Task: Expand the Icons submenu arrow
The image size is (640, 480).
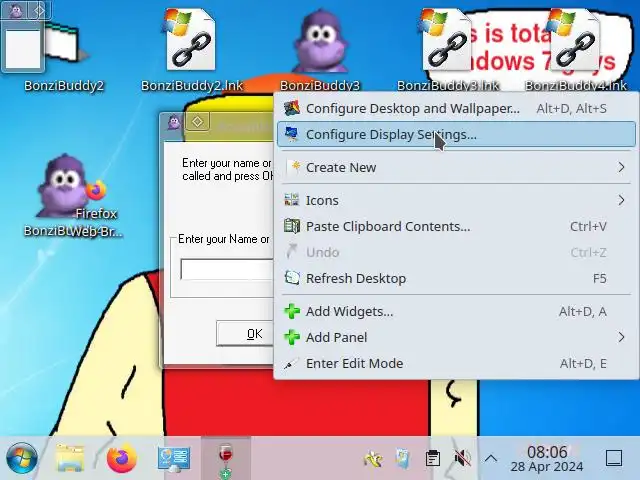Action: [621, 200]
